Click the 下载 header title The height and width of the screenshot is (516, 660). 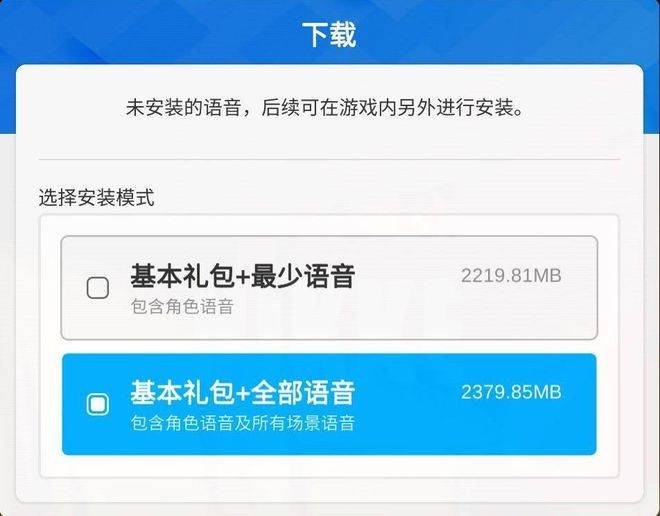coord(329,34)
